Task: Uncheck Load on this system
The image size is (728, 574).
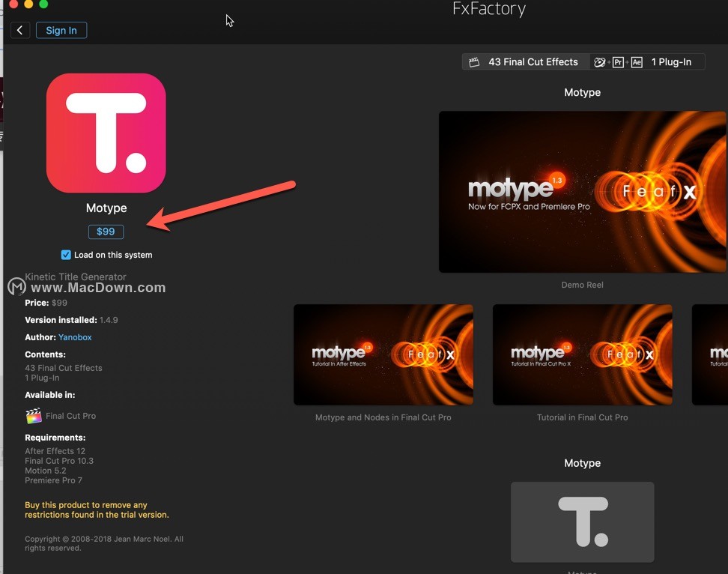Action: click(66, 255)
